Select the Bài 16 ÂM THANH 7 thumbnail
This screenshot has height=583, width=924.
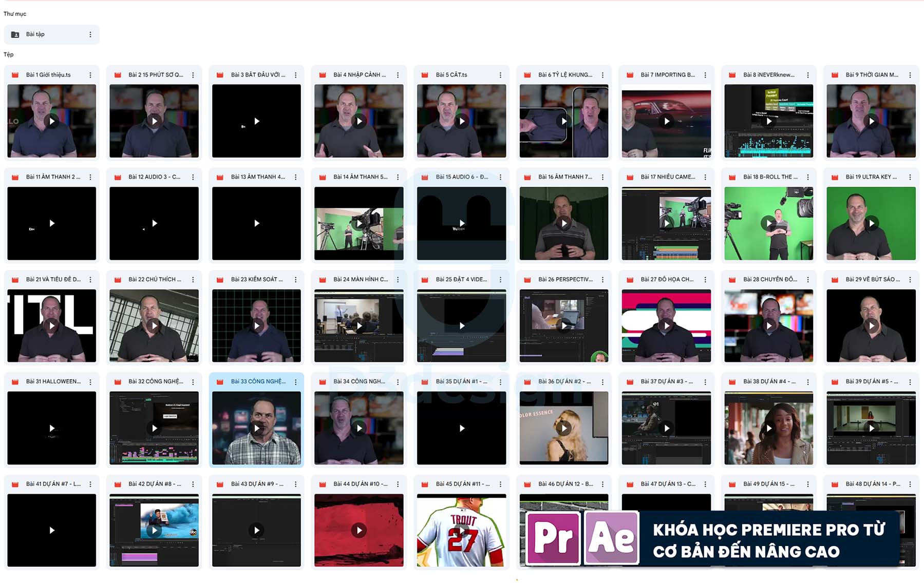pyautogui.click(x=564, y=223)
